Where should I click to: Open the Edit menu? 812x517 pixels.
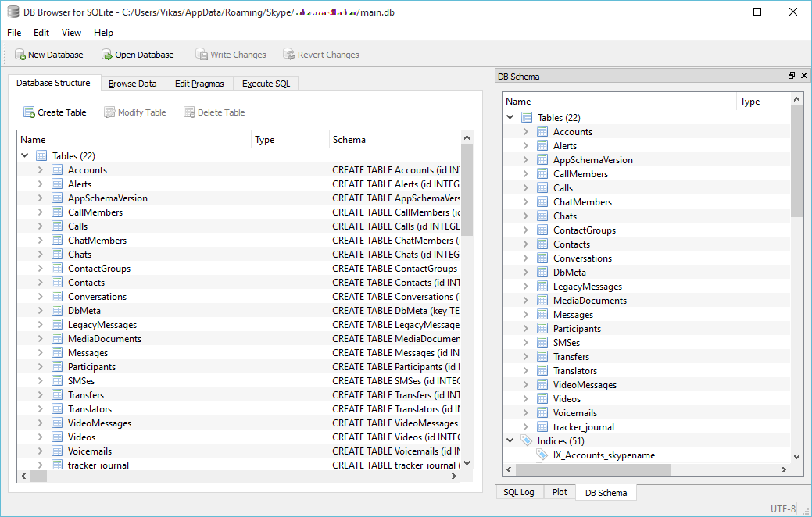click(41, 33)
